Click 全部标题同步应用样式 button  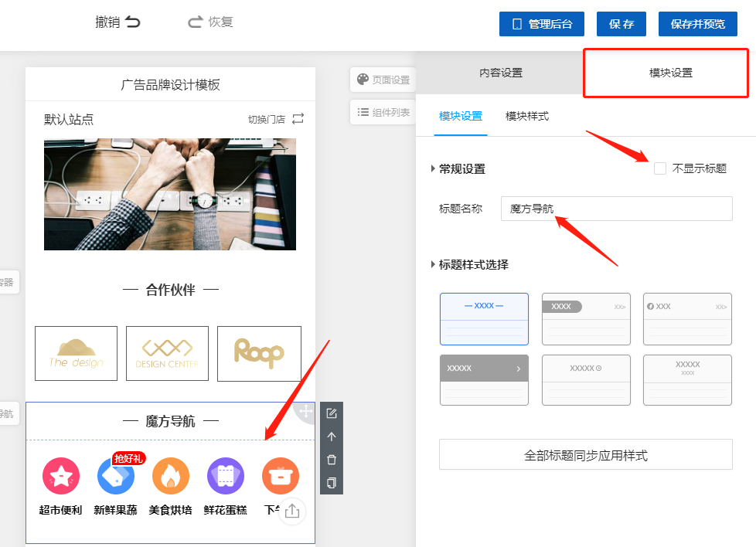(x=585, y=455)
